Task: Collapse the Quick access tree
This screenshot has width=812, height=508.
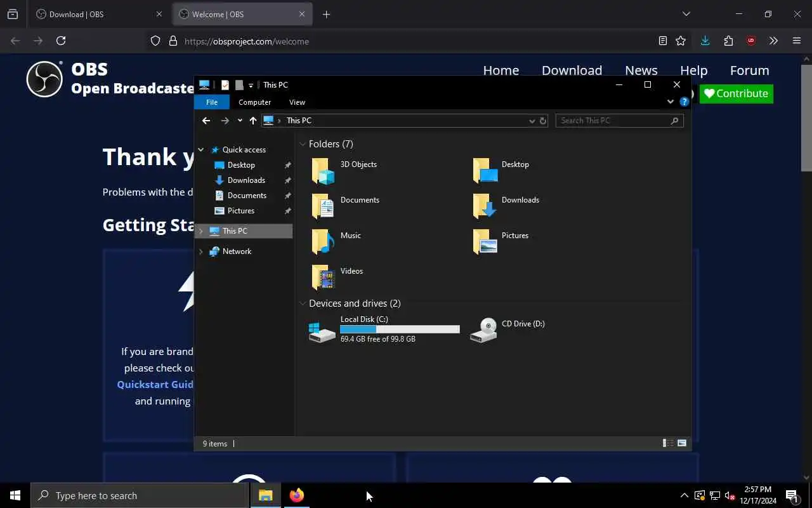Action: click(x=200, y=150)
